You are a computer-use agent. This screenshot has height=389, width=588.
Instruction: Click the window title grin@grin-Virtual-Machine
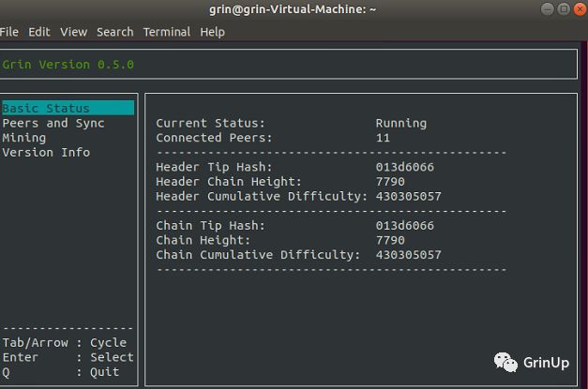coord(293,9)
